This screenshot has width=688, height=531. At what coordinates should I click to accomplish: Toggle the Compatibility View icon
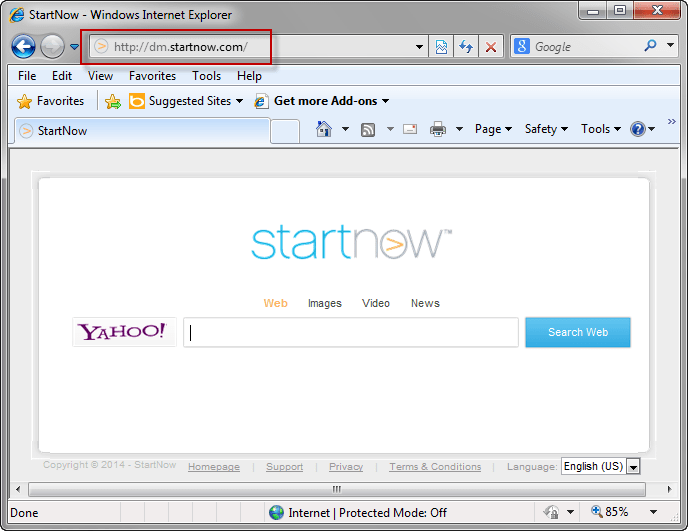pos(441,47)
